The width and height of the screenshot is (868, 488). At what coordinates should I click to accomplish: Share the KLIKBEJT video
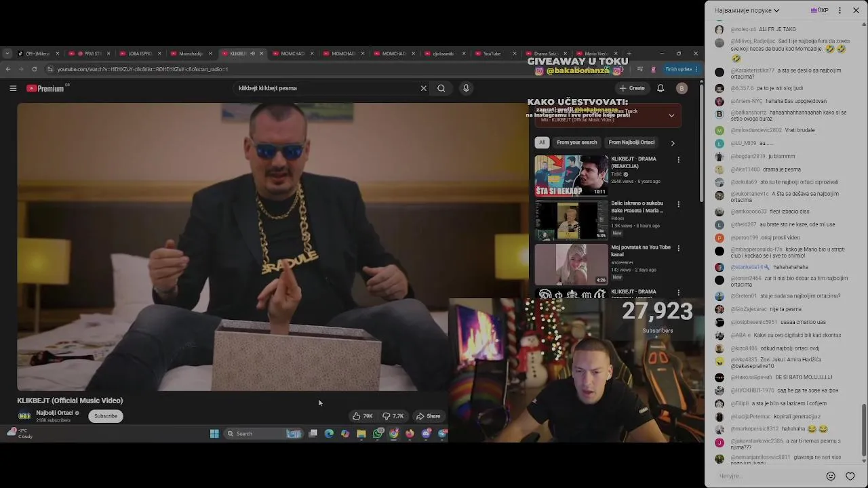[x=429, y=416]
